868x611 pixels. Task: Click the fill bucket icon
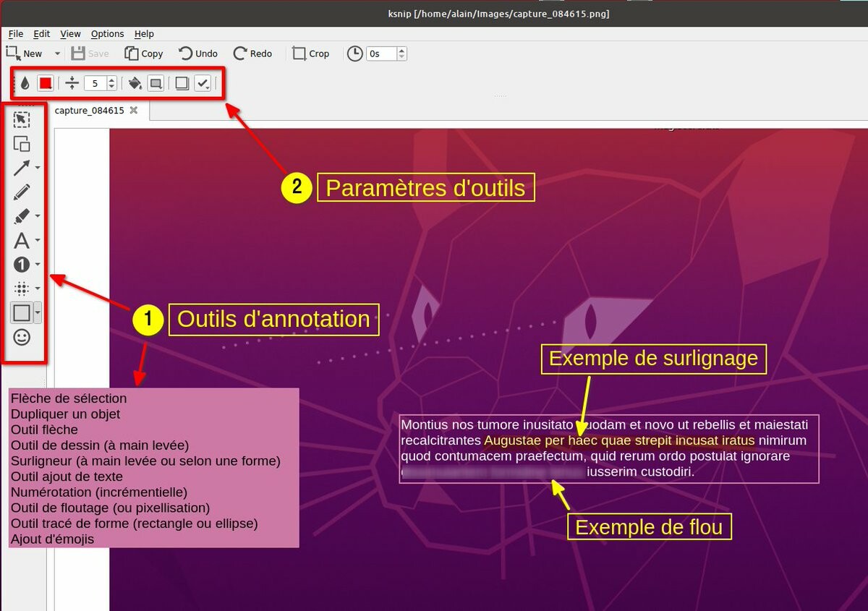pyautogui.click(x=135, y=83)
